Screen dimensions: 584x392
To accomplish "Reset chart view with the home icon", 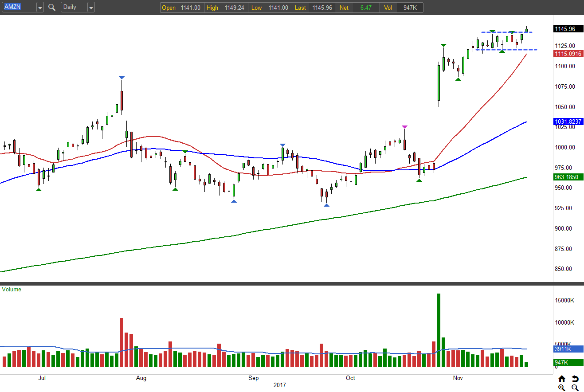I will [x=562, y=379].
